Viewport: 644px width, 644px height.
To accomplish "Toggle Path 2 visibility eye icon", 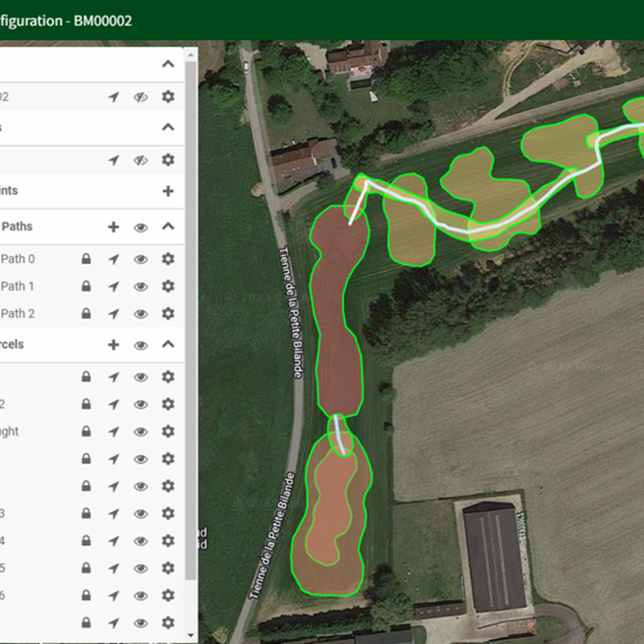I will (x=140, y=314).
